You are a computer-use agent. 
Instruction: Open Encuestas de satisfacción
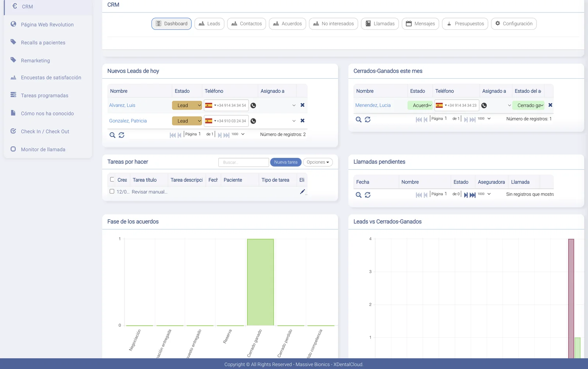(51, 78)
